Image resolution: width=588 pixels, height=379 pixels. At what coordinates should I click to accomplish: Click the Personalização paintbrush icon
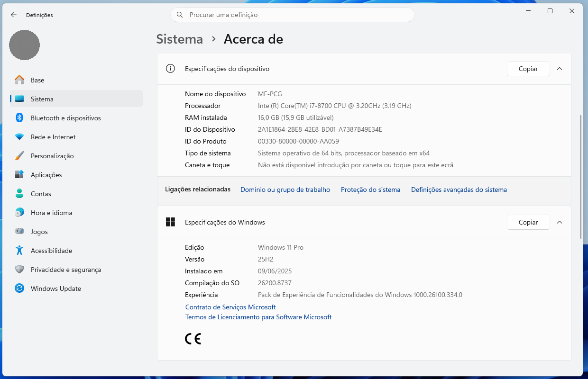tap(19, 156)
